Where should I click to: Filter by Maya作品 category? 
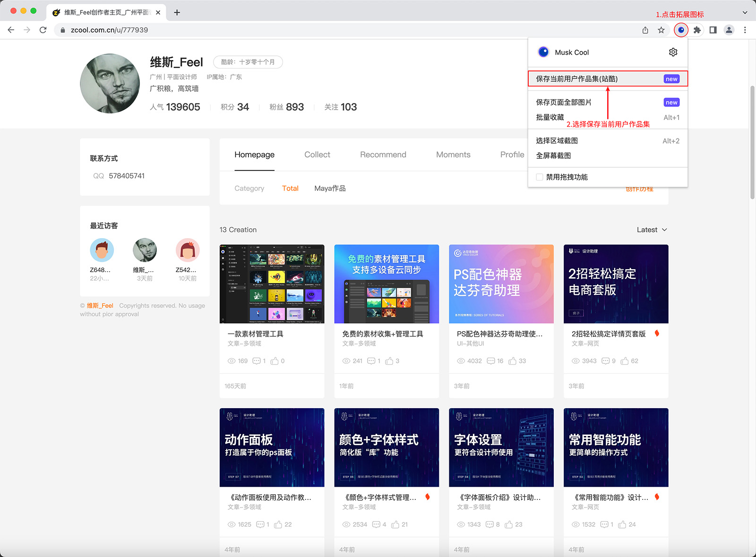(x=330, y=188)
